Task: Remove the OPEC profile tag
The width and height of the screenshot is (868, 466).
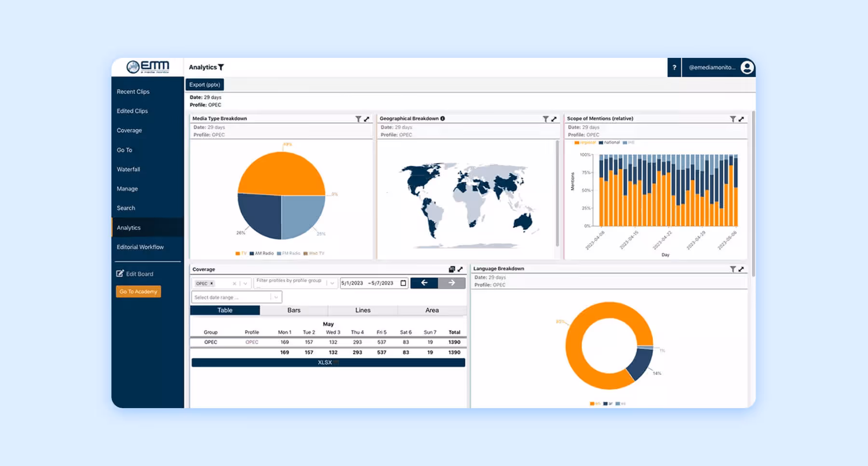Action: tap(211, 284)
